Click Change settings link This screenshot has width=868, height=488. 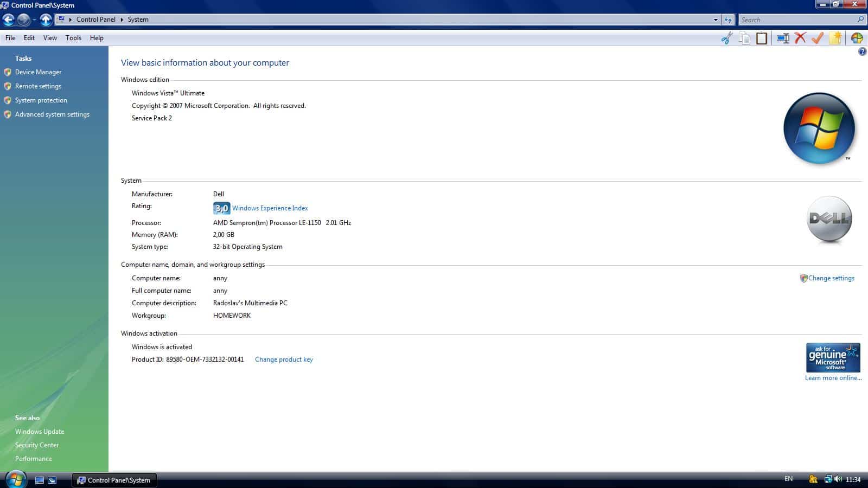(831, 278)
